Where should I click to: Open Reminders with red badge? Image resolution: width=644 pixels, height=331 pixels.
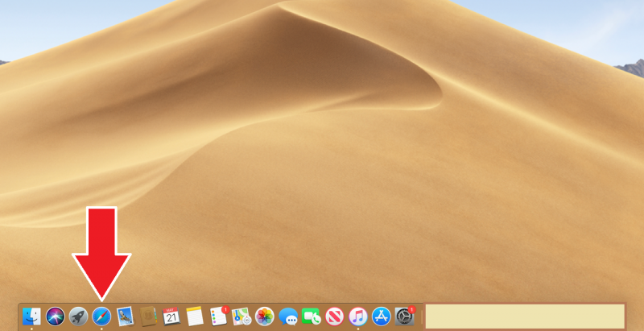click(218, 316)
